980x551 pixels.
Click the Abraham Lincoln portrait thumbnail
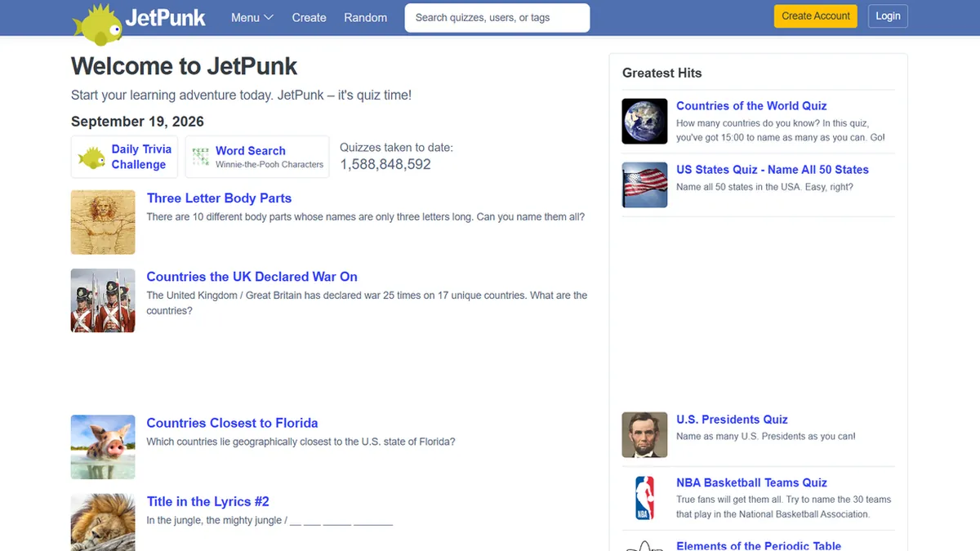click(x=644, y=434)
